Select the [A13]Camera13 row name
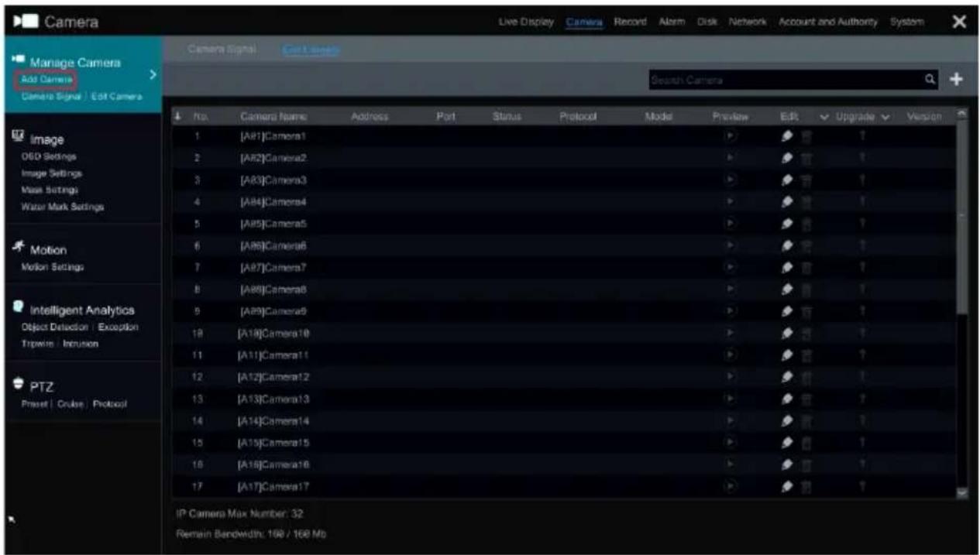This screenshot has height=555, width=980. [275, 399]
